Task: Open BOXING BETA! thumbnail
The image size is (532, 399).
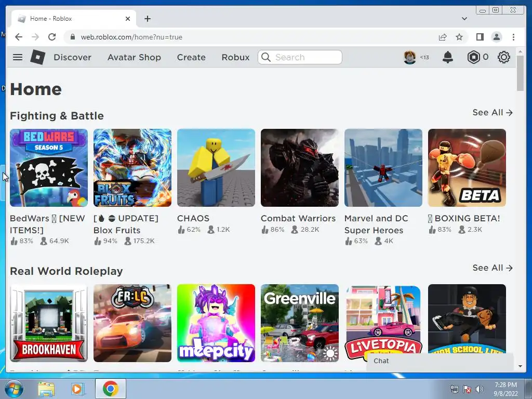Action: (467, 168)
